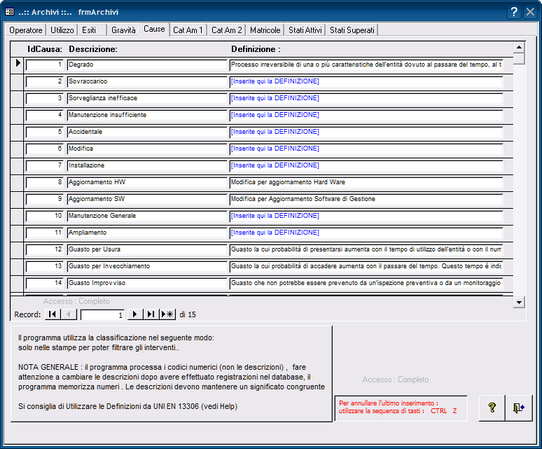Viewport: 542px width, 449px height.
Task: Select row marker for Guasto Improvviso
Action: 17,283
